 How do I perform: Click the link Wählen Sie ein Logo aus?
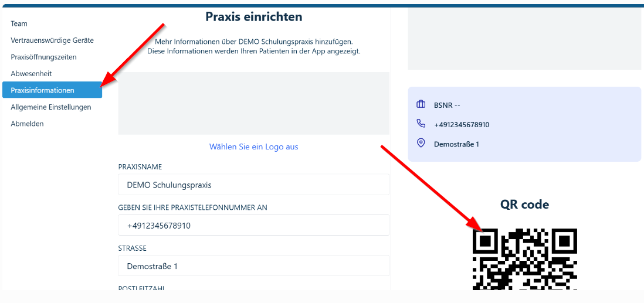tap(254, 147)
